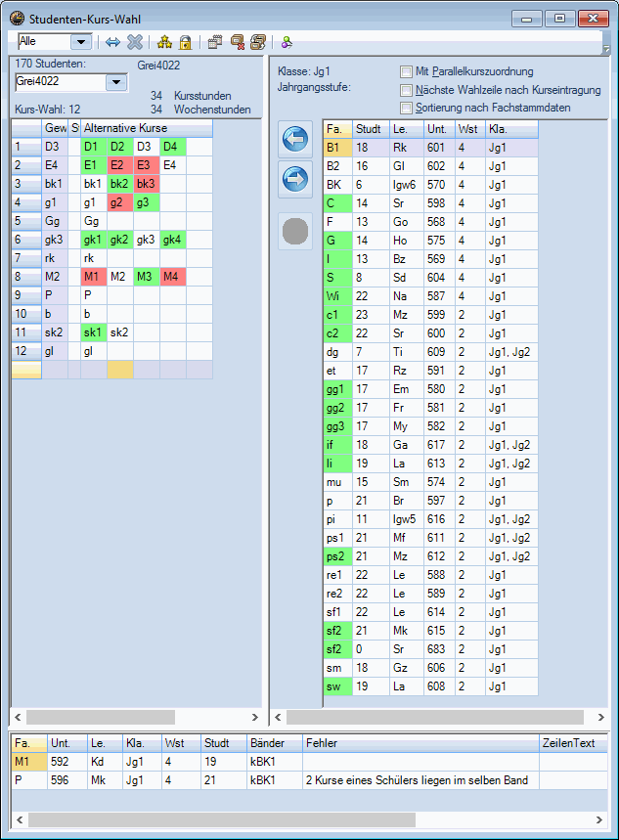This screenshot has height=840, width=619.
Task: Click the blue double-arrow toolbar icon
Action: coord(112,42)
